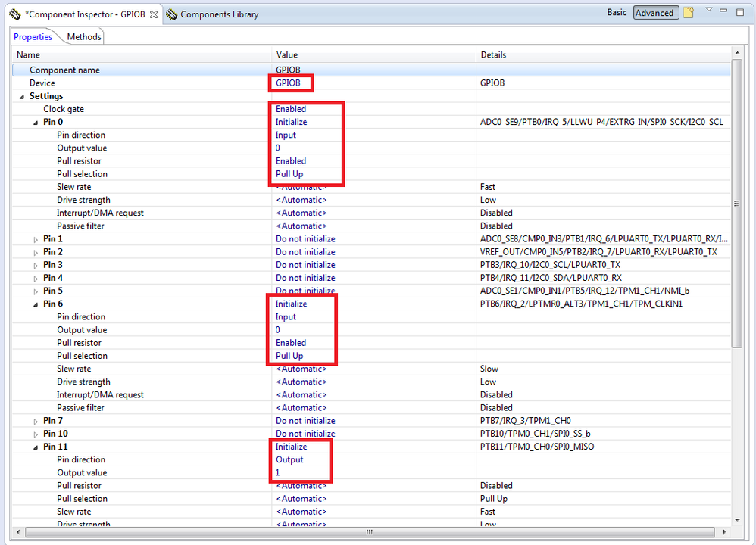Image resolution: width=756 pixels, height=545 pixels.
Task: Click the horizontal scrollbar thumb
Action: (370, 532)
